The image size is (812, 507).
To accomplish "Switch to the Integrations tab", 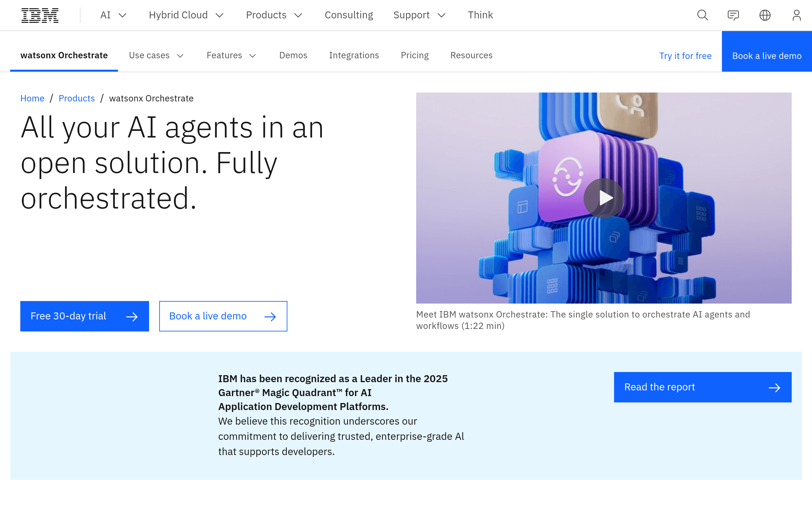I will click(x=354, y=55).
